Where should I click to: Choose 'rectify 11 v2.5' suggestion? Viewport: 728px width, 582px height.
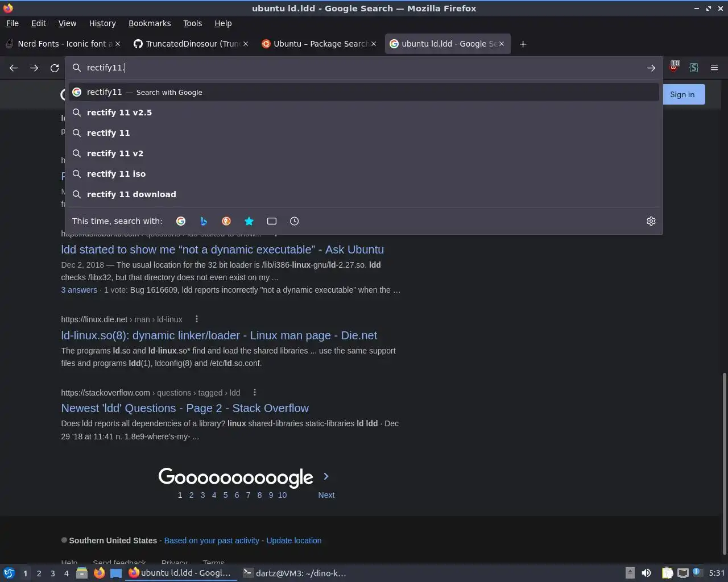[364, 113]
